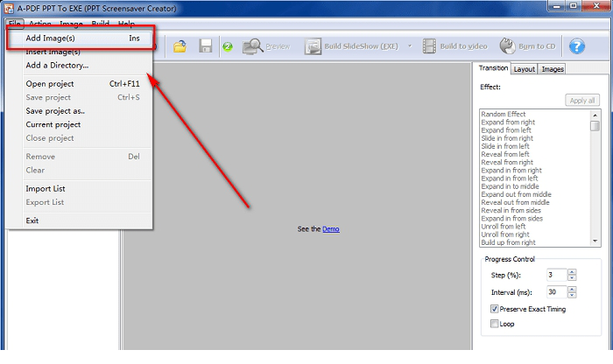Toggle Preserve Exact Timing checkbox
This screenshot has width=613, height=364.
coord(494,309)
